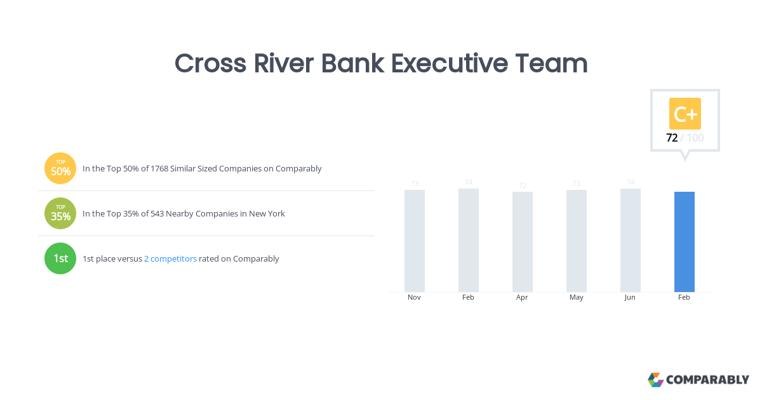Click the Apr label on chart axis
The image size is (762, 400).
pos(522,298)
